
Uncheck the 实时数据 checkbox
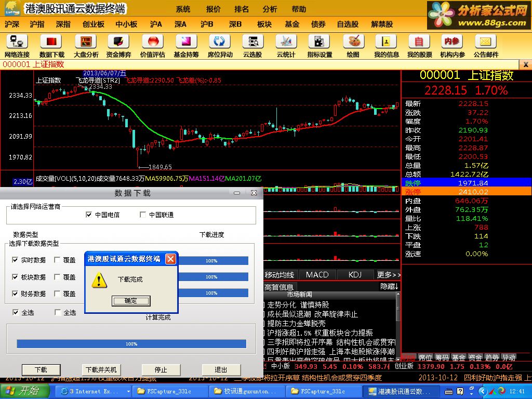tap(15, 260)
